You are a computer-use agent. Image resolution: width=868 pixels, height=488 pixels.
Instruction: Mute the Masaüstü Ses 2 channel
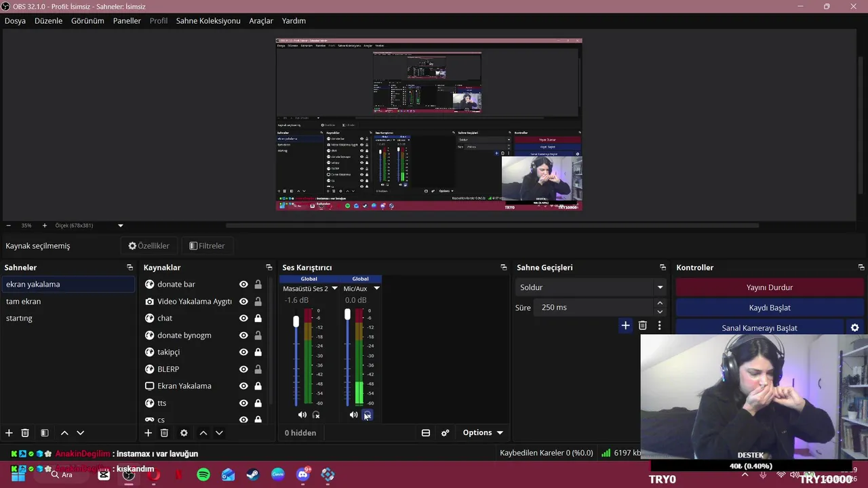click(302, 415)
